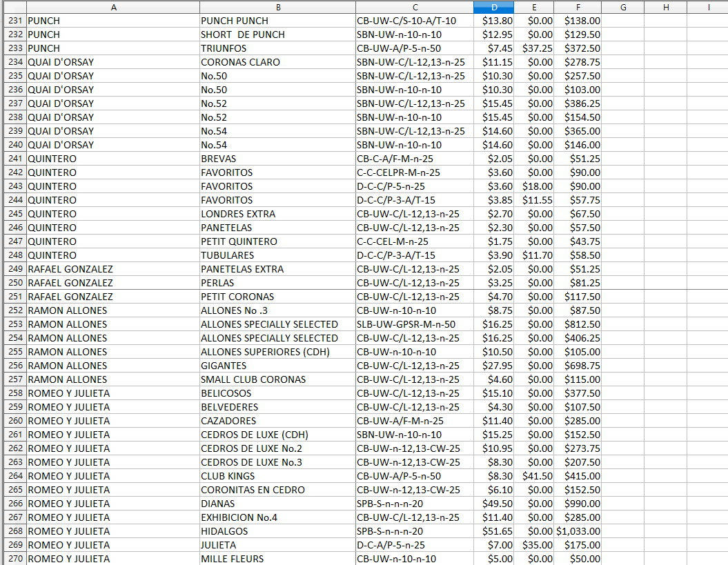Click cell 'BREVAS'
728x565 pixels.
pos(277,159)
